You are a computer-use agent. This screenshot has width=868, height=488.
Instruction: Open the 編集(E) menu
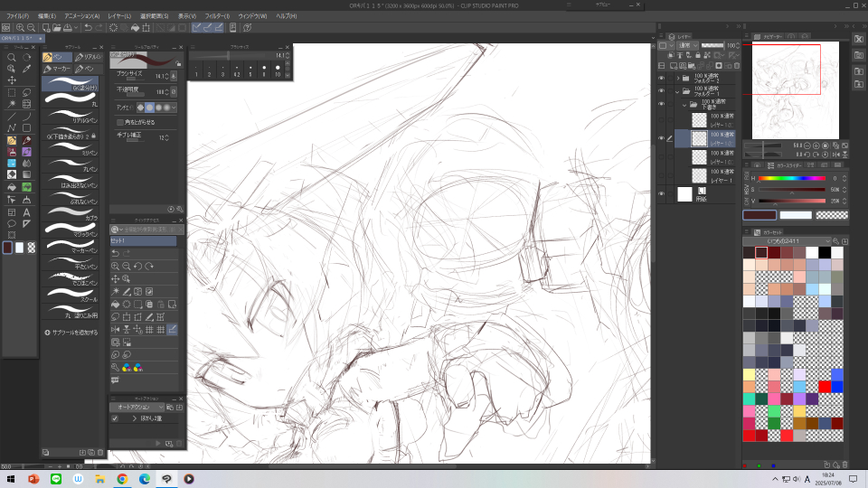(46, 16)
